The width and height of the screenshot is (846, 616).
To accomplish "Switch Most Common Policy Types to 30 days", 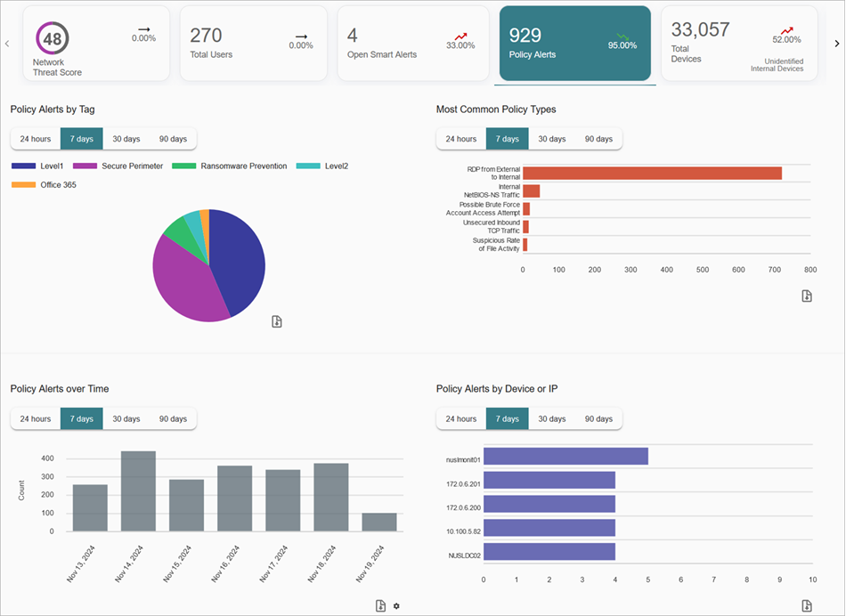I will (x=551, y=139).
